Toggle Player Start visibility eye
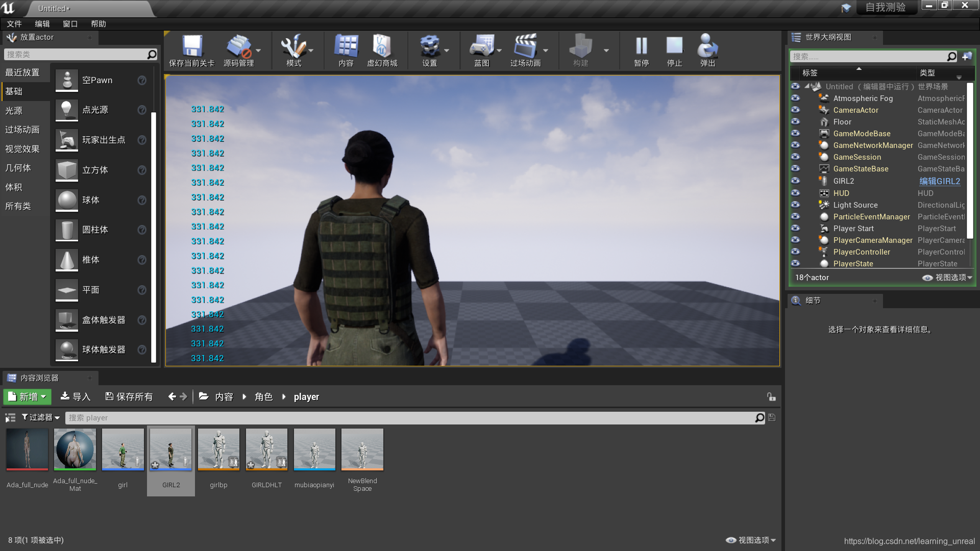The image size is (980, 551). 795,228
